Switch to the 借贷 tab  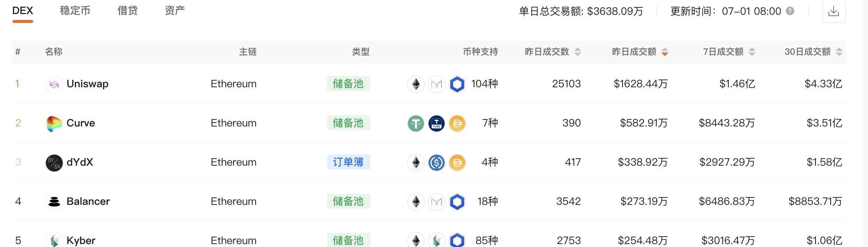[127, 11]
